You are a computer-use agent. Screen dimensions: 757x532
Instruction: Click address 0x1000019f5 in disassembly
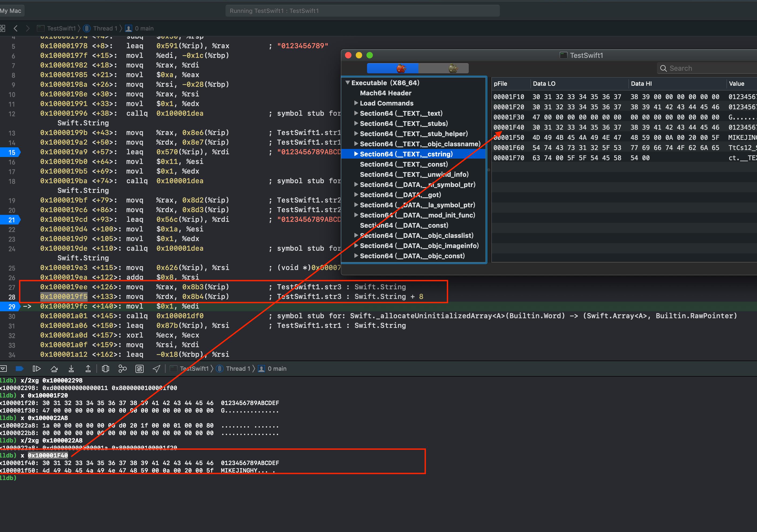tap(64, 296)
